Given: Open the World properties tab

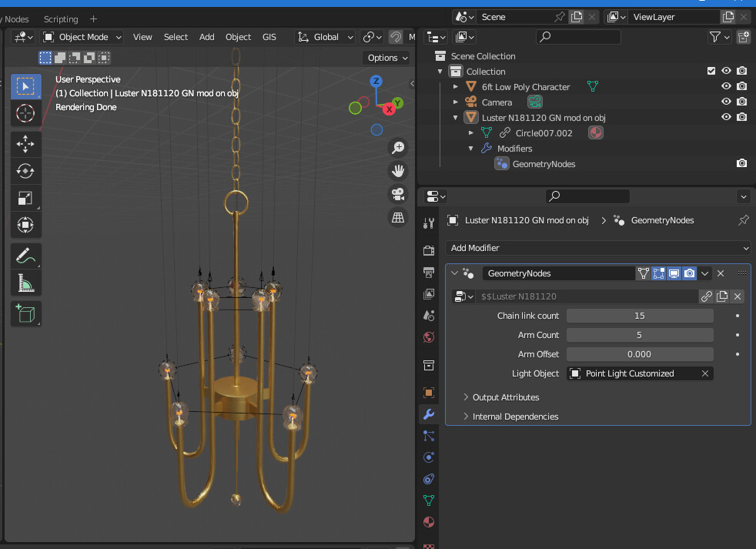Looking at the screenshot, I should [x=429, y=337].
